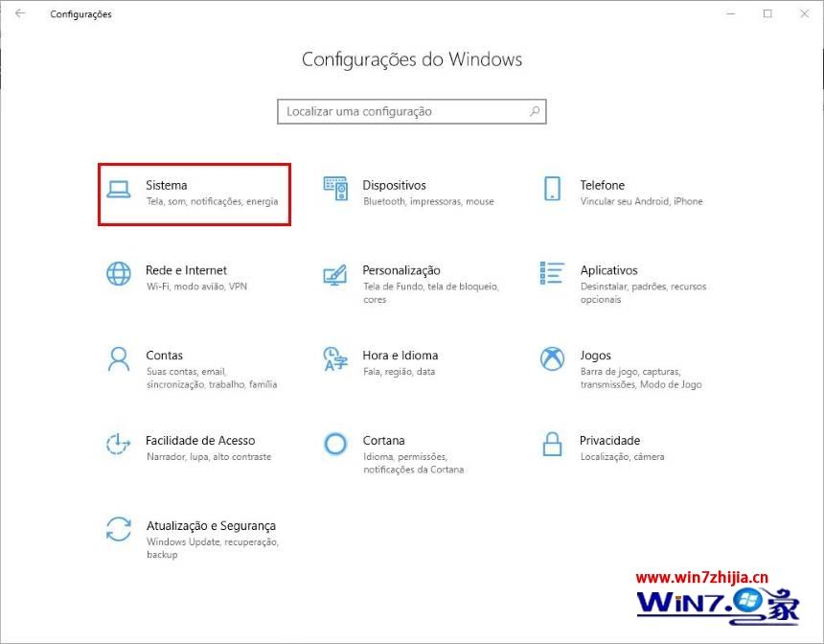Maximize the Configurações window
The image size is (824, 644).
click(767, 13)
